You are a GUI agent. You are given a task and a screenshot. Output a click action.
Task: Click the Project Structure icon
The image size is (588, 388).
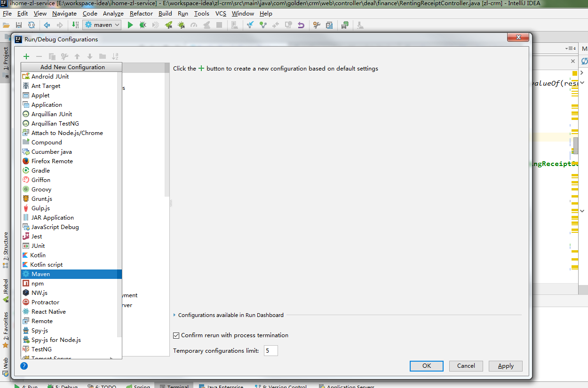pos(329,25)
